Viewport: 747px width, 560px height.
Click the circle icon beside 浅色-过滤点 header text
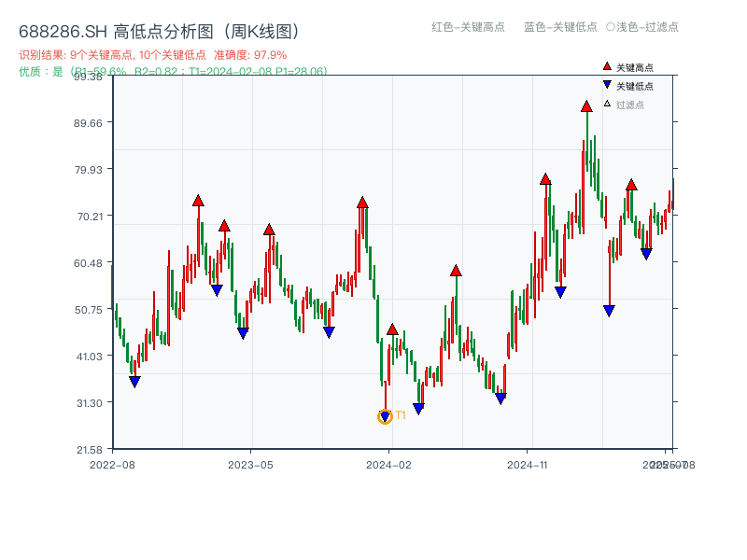coord(611,28)
